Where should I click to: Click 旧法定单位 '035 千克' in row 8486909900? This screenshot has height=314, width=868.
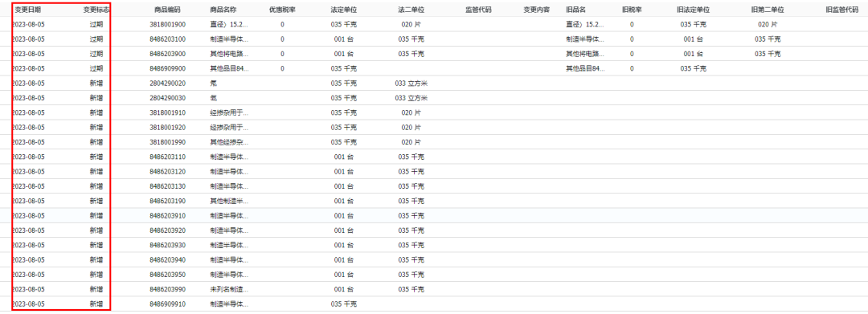coord(693,68)
